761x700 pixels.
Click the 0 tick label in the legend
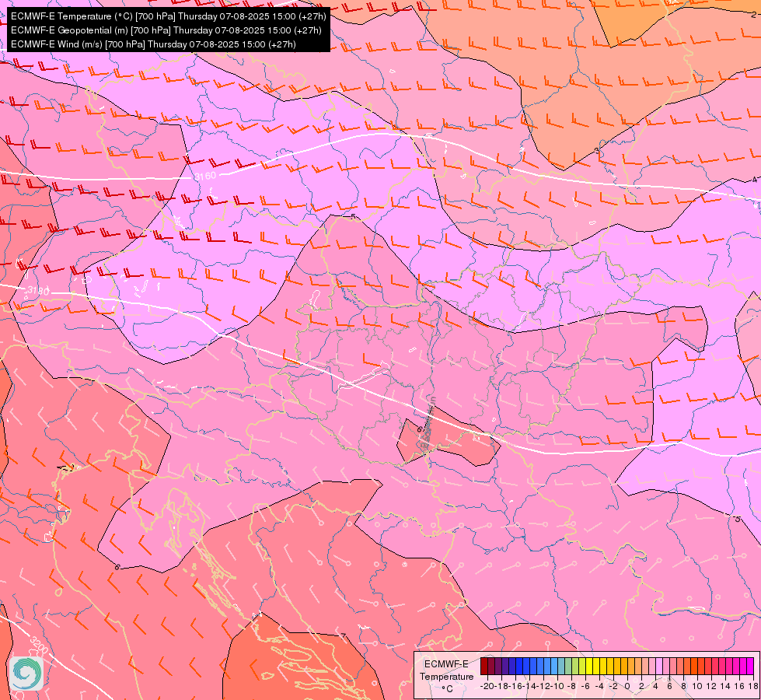coord(627,686)
